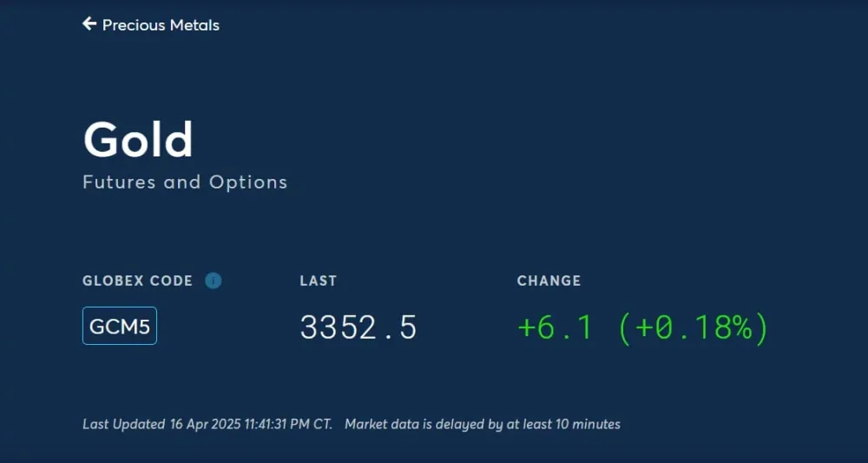
Task: Select the (+0.18%) percent change
Action: (x=694, y=327)
